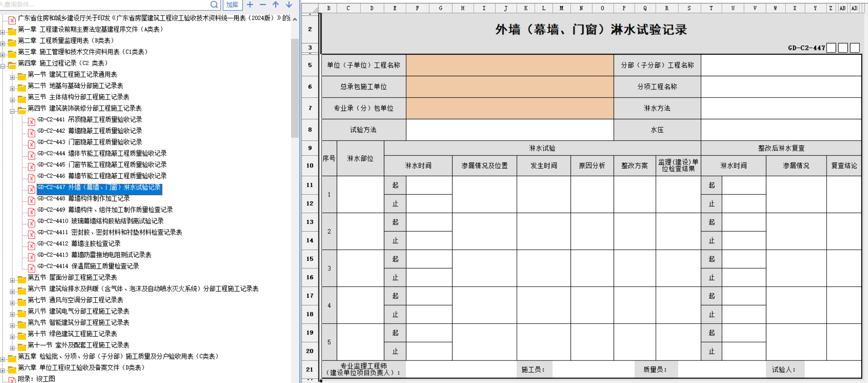Viewport: 868px width, 383px height.
Task: Expand 第五节 屋面分部工程施工记录表
Action: click(x=12, y=280)
